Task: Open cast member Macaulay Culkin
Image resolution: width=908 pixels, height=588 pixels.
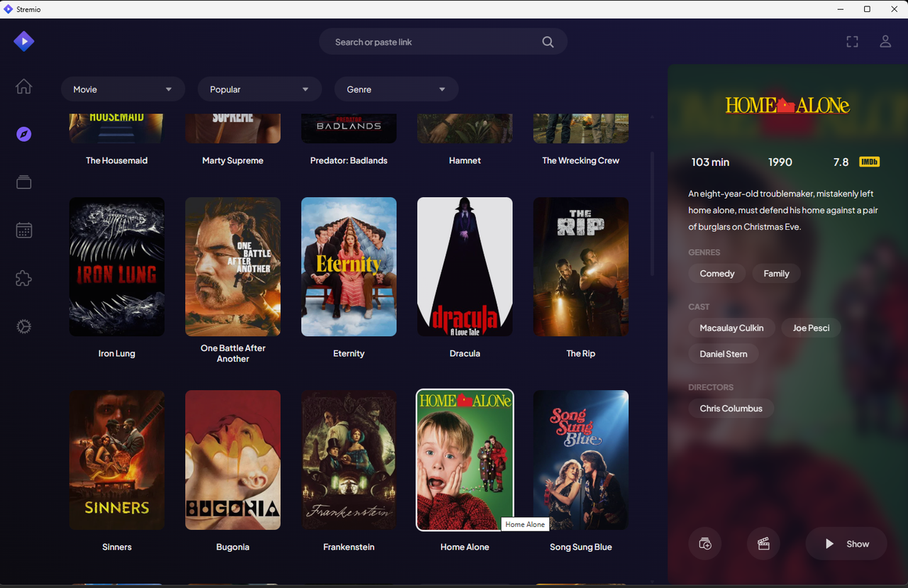Action: [731, 328]
